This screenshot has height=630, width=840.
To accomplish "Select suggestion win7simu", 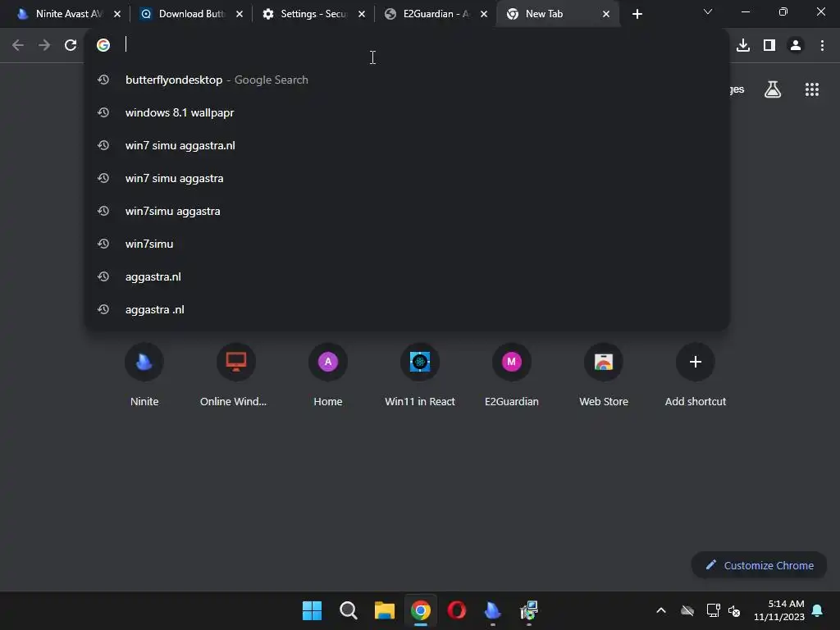I will pyautogui.click(x=407, y=244).
